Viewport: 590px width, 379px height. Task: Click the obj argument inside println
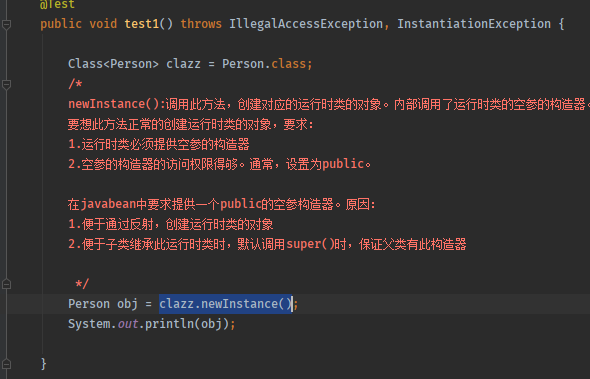pos(211,324)
